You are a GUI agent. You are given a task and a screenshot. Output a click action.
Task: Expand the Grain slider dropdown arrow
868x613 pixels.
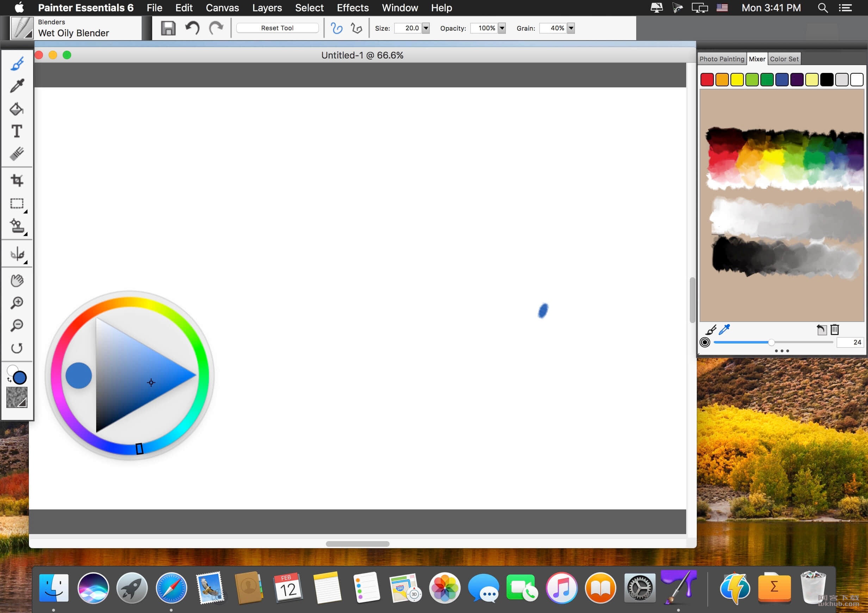click(x=571, y=28)
